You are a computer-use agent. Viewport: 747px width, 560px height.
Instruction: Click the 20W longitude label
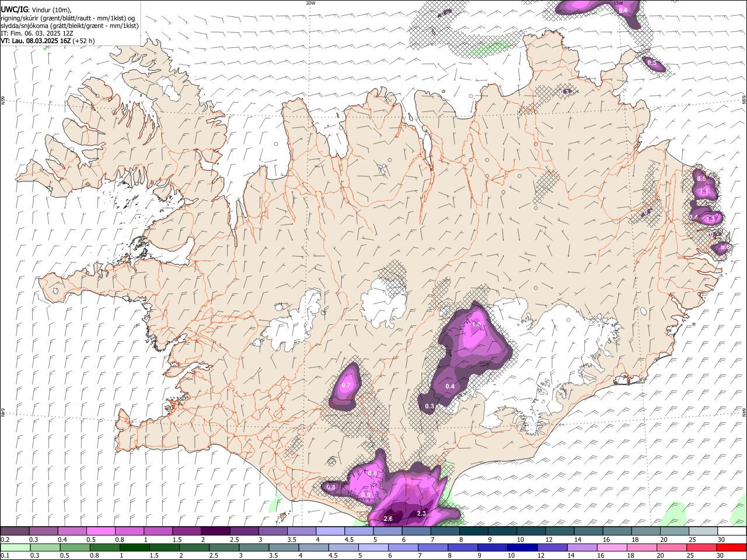click(310, 3)
